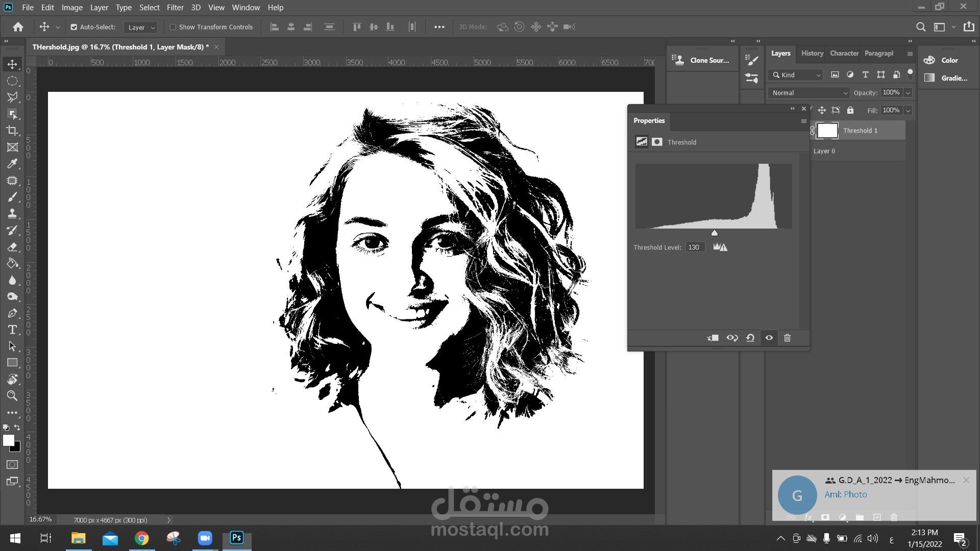Image resolution: width=980 pixels, height=551 pixels.
Task: Expand the Opacity slider dropdown arrow
Action: [908, 93]
